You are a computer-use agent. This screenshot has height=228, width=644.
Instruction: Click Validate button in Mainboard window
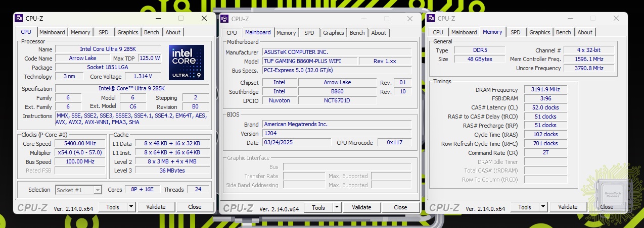click(361, 207)
